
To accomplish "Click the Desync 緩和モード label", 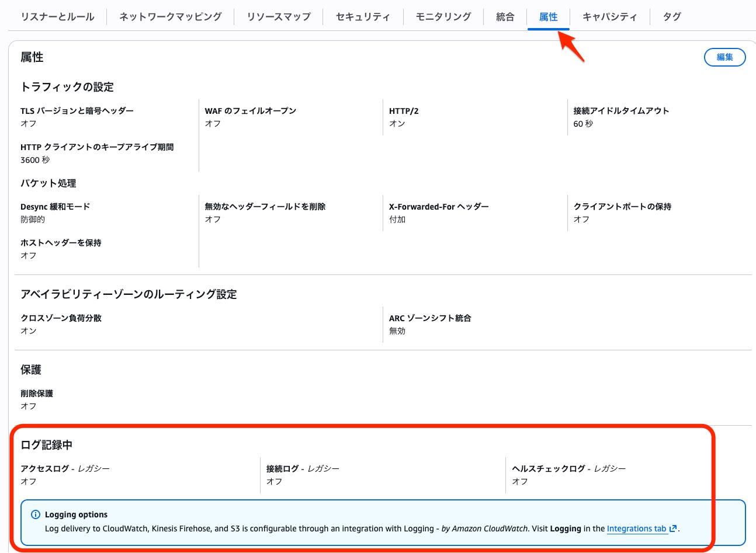I will (x=55, y=207).
